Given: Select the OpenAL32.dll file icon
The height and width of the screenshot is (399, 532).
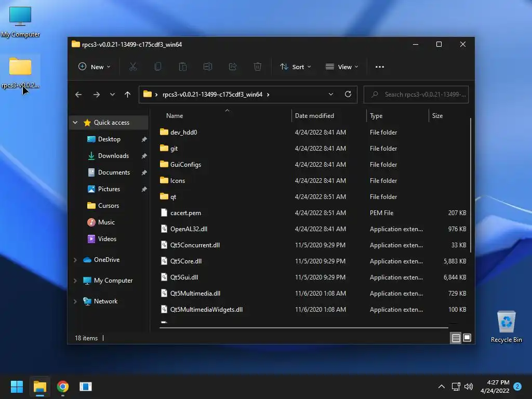Looking at the screenshot, I should click(164, 229).
